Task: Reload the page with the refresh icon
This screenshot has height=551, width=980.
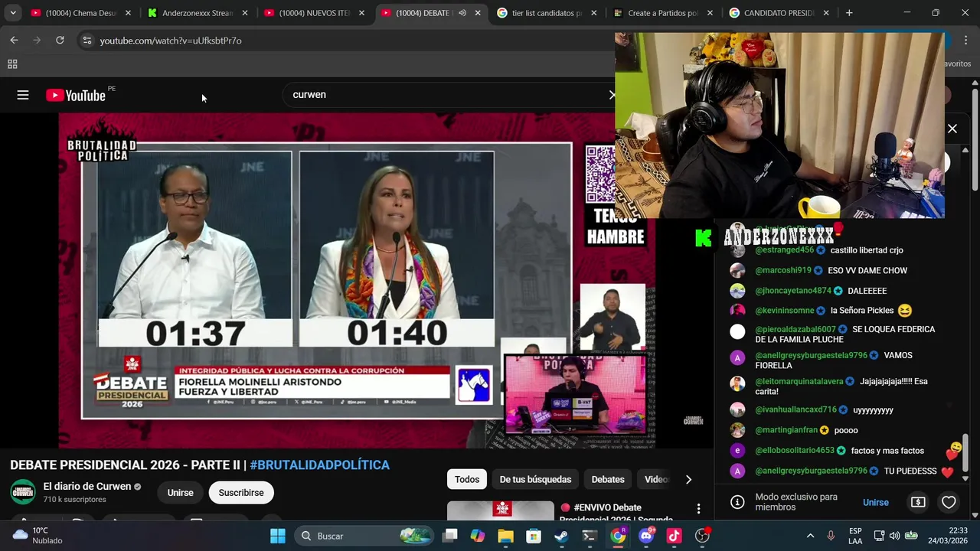Action: pyautogui.click(x=60, y=40)
